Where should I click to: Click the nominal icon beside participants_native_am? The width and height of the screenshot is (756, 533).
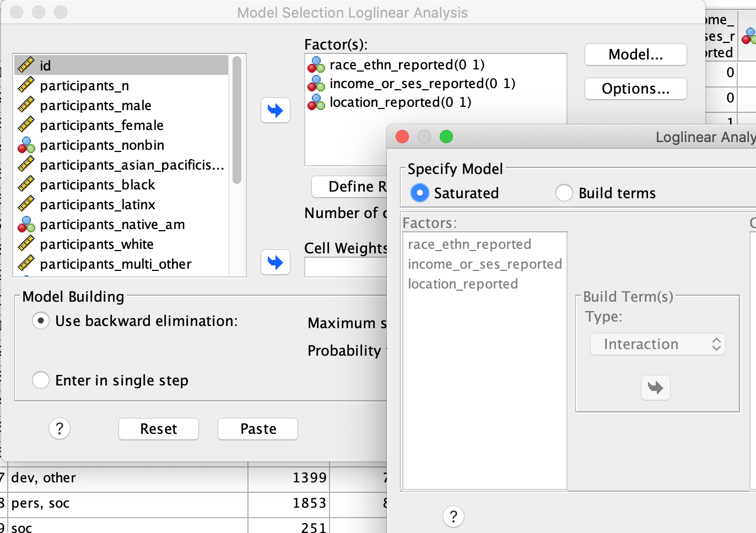point(26,224)
